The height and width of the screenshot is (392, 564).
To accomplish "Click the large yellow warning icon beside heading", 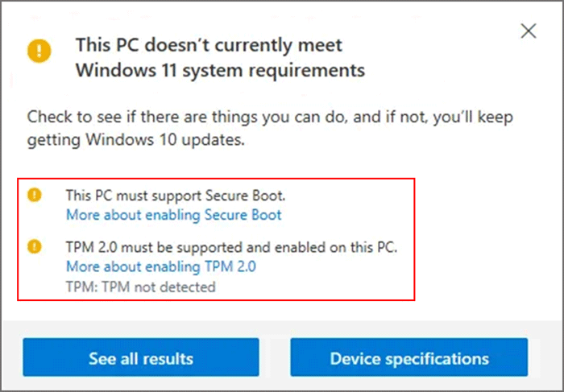I will point(39,51).
